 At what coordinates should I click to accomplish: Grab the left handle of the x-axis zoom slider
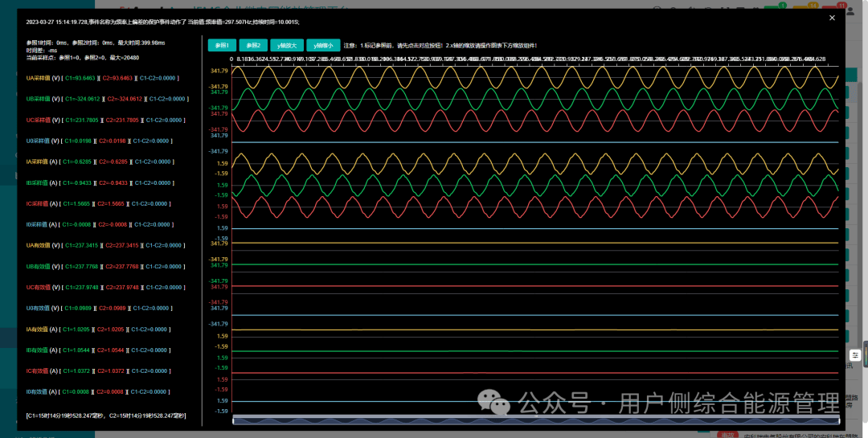(233, 421)
